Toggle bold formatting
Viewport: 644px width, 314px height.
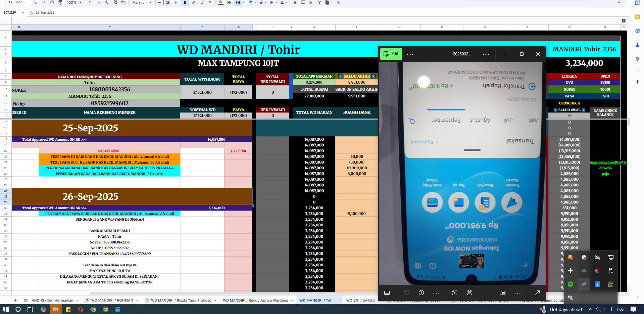pyautogui.click(x=185, y=2)
